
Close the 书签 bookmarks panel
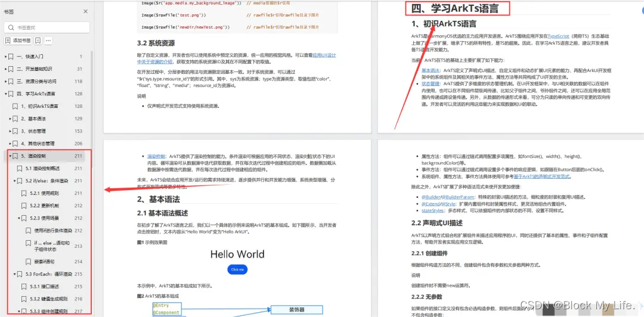pyautogui.click(x=85, y=11)
